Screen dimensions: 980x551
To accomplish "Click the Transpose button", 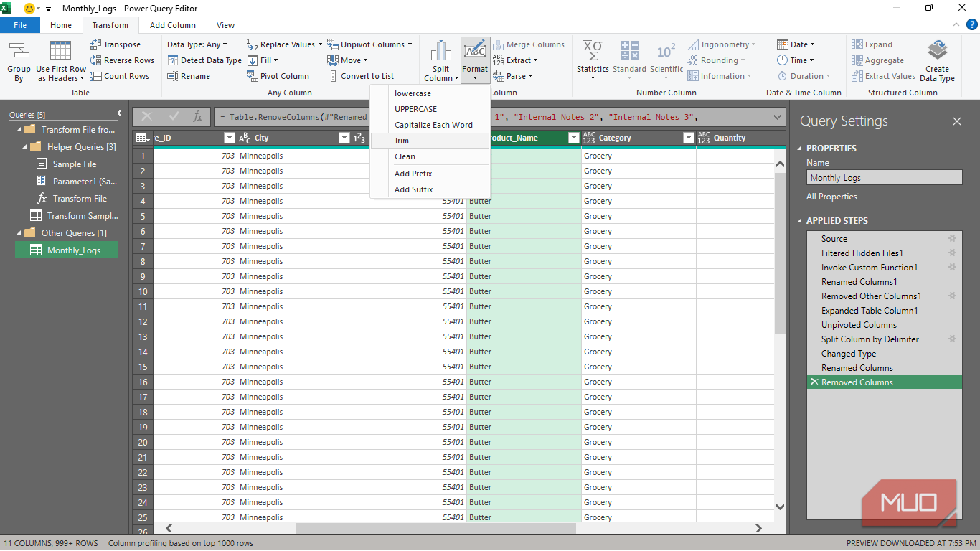I will [x=115, y=44].
